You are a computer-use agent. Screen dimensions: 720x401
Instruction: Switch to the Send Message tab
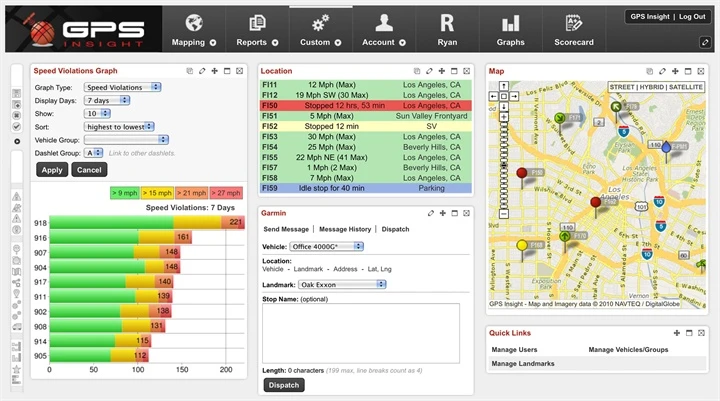[286, 229]
